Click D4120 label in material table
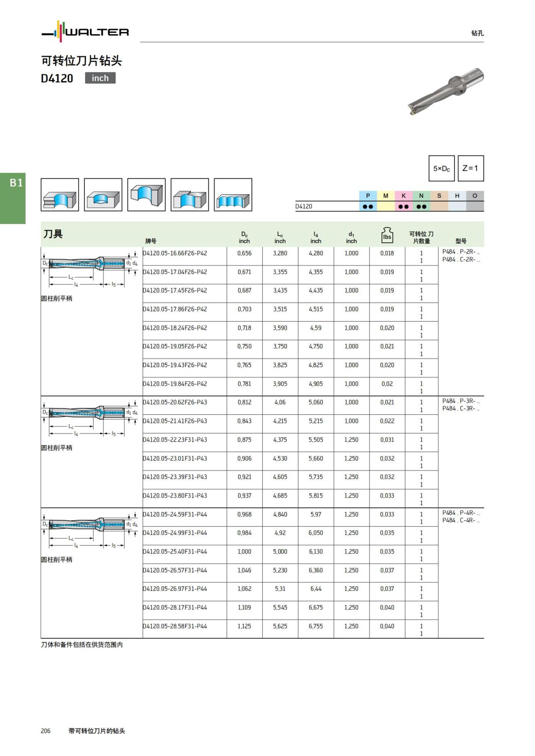This screenshot has width=535, height=756. click(x=304, y=206)
